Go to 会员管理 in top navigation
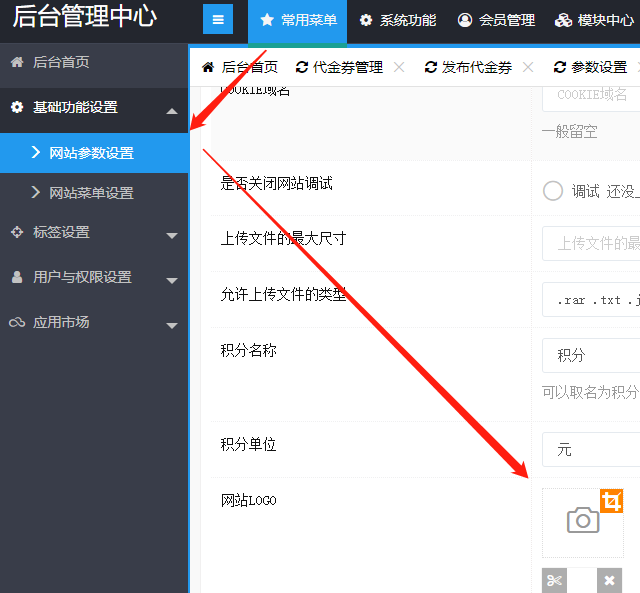The height and width of the screenshot is (593, 640). pos(496,20)
